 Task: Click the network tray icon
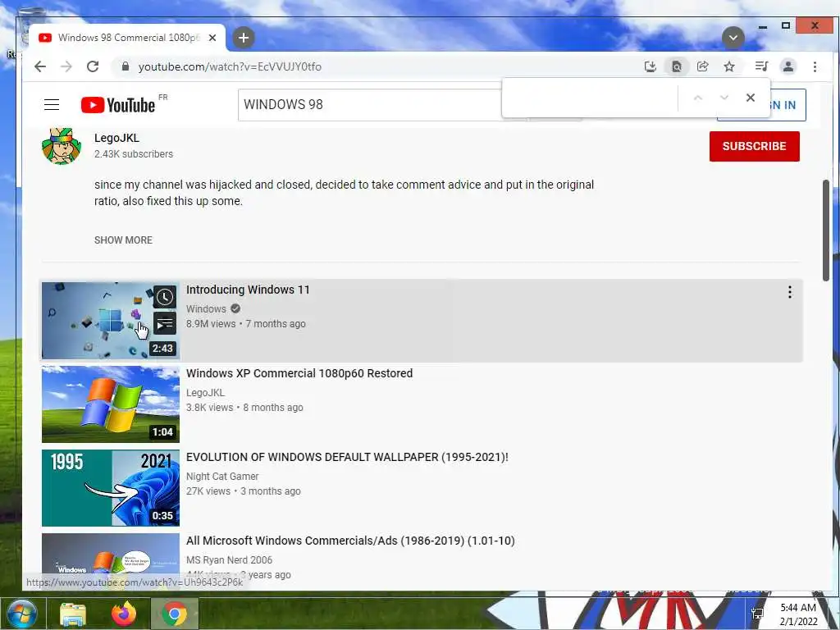757,614
